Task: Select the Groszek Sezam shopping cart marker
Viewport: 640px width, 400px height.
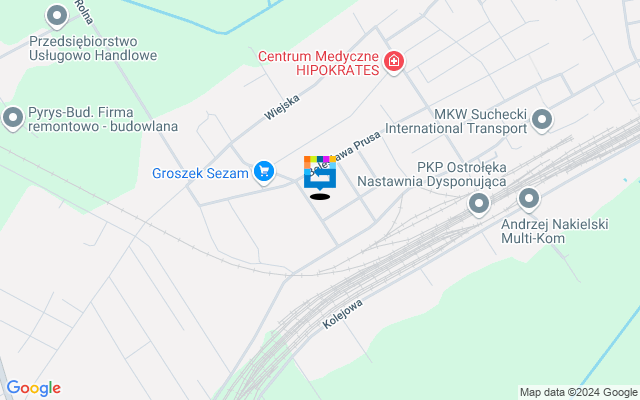Action: click(264, 173)
